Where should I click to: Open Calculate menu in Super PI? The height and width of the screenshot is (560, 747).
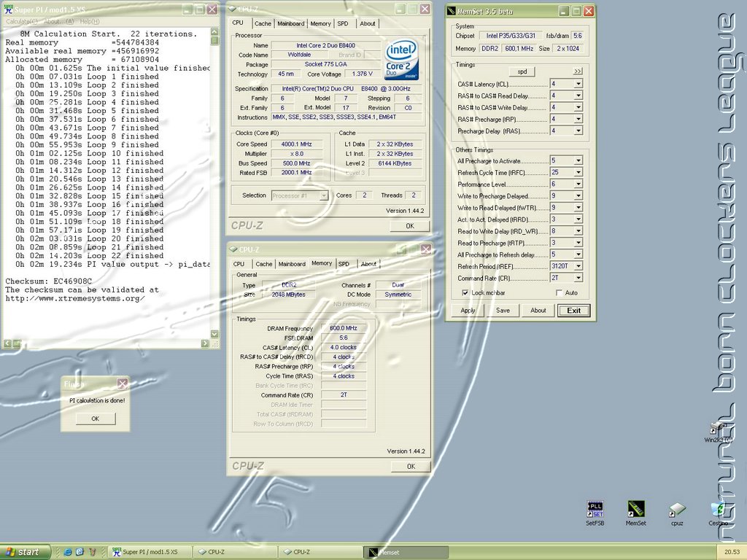(22, 21)
